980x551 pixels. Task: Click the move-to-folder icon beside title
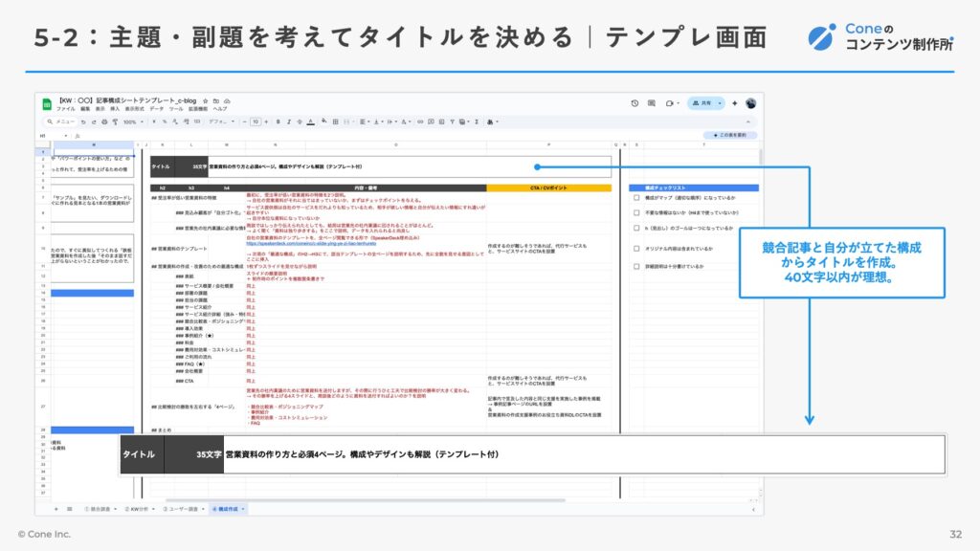215,101
